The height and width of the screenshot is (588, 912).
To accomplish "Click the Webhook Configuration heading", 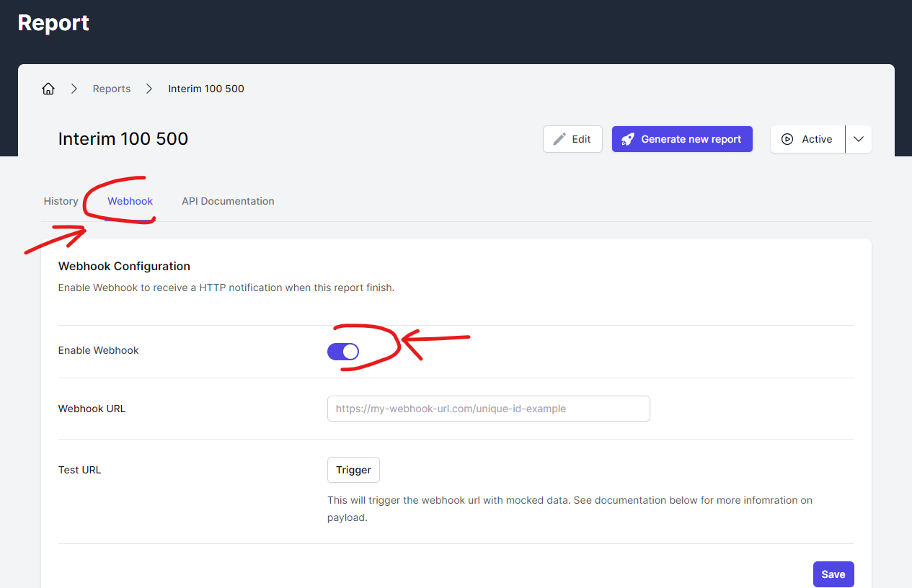I will (124, 266).
